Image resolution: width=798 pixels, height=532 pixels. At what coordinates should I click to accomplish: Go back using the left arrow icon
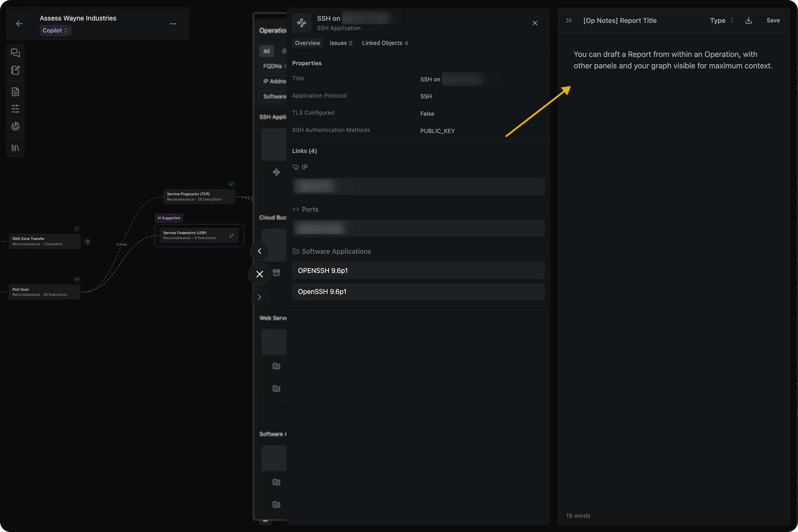(x=20, y=24)
